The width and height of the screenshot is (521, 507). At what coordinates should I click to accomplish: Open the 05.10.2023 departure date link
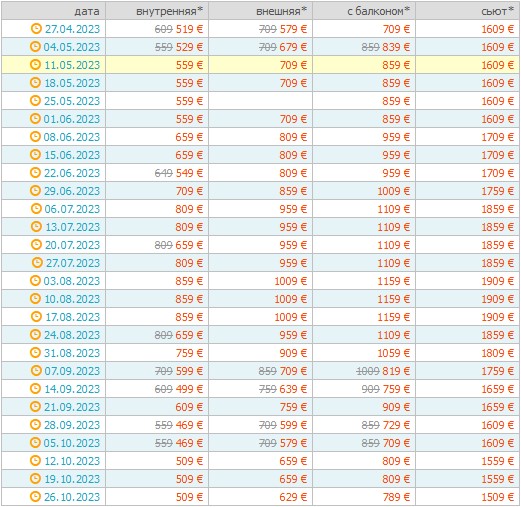pos(72,443)
